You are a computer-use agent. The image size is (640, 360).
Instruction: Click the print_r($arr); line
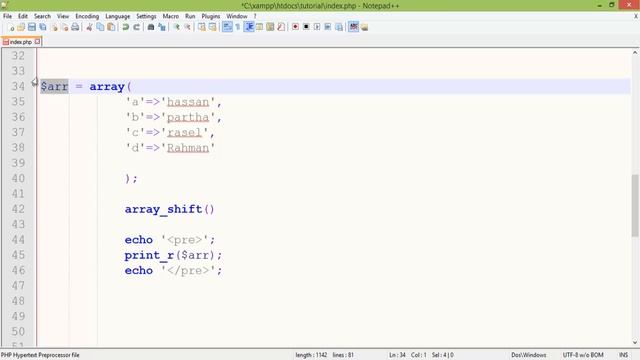pyautogui.click(x=173, y=256)
